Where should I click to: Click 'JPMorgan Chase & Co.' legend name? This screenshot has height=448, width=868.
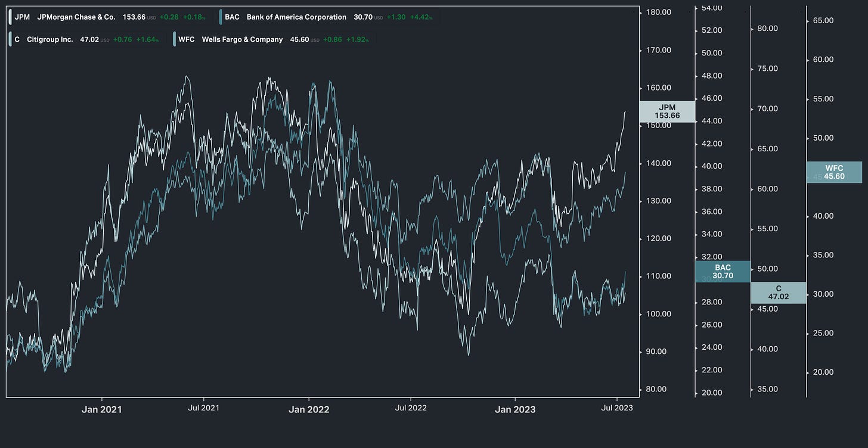click(x=76, y=17)
